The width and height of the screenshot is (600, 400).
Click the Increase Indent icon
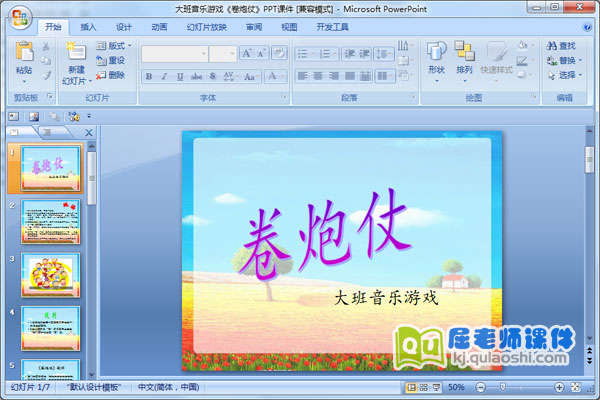[x=365, y=54]
